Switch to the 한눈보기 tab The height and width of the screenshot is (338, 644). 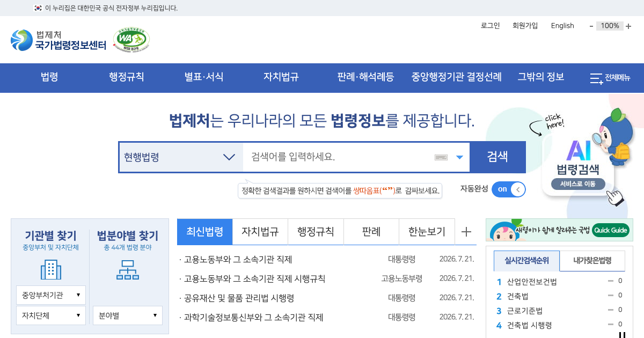pyautogui.click(x=427, y=232)
